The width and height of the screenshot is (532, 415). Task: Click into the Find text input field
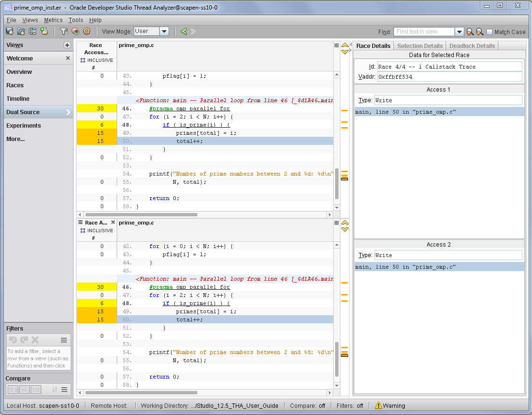click(424, 32)
